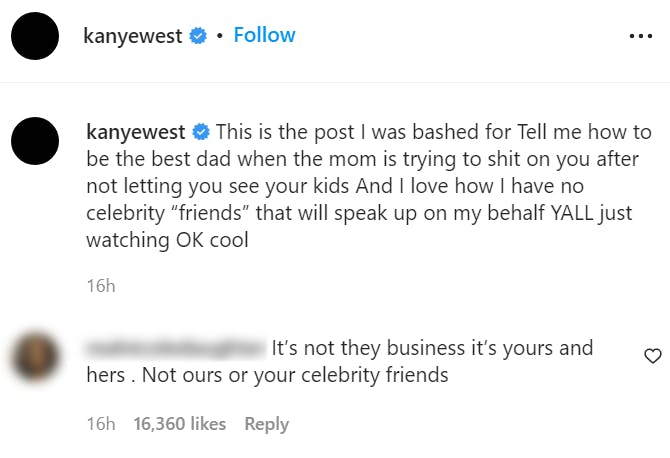Open kanyewest profile from caption username
Viewport: 670px width, 458px height.
click(x=134, y=132)
